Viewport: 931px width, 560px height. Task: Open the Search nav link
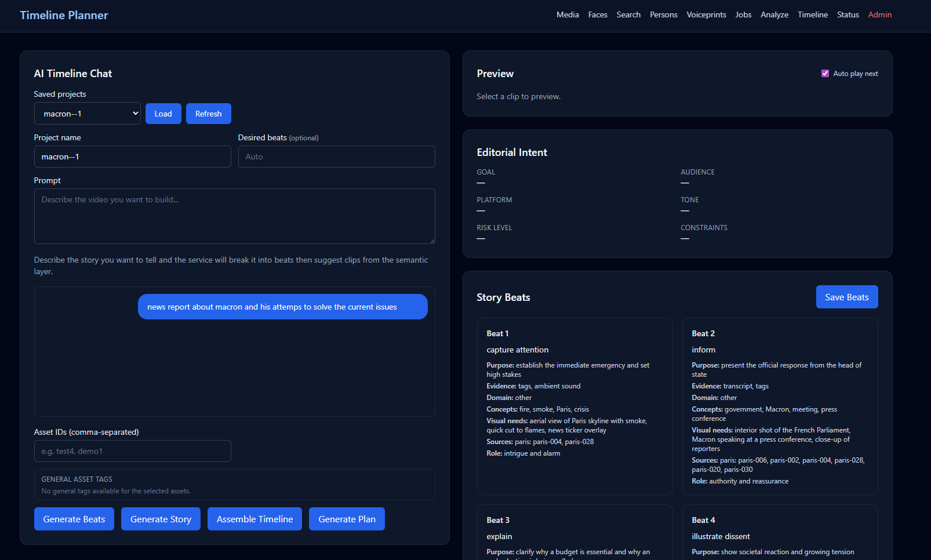(628, 14)
